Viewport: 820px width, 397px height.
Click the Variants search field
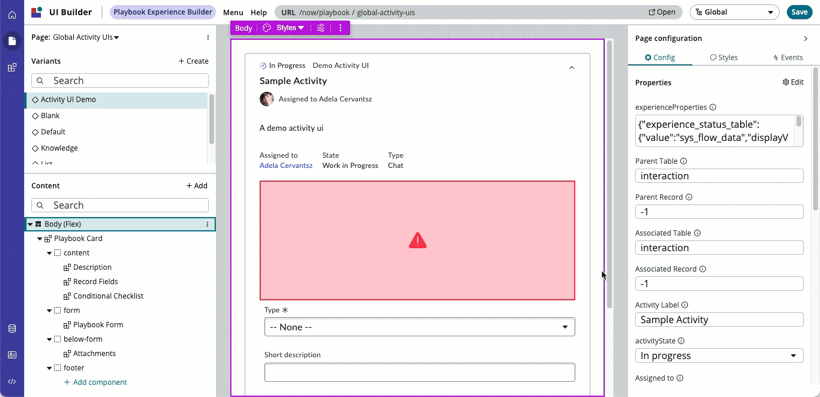[x=120, y=81]
